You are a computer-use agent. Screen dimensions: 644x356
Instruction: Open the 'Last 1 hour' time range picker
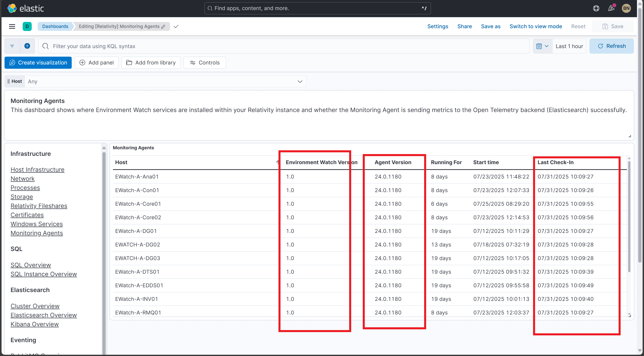tap(569, 46)
